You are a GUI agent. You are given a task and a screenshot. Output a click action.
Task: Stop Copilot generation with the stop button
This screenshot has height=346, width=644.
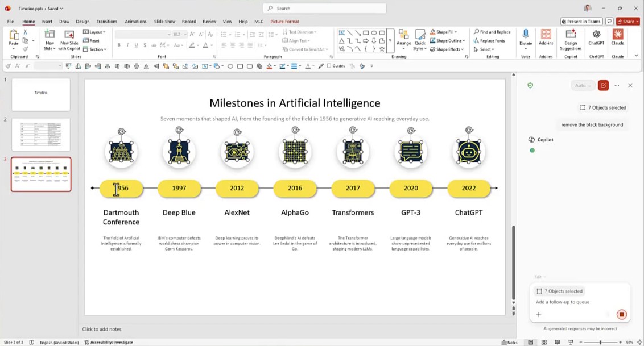621,314
